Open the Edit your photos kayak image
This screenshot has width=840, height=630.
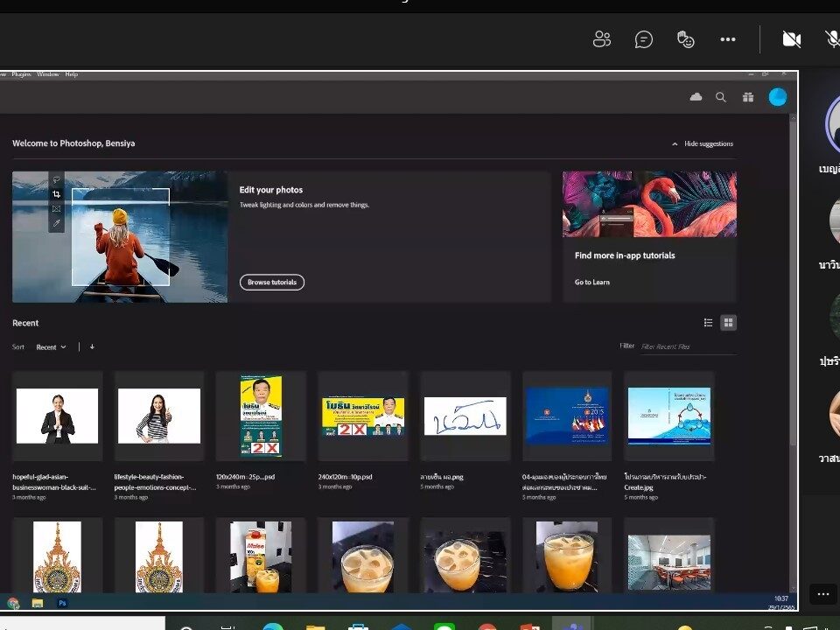pos(120,237)
